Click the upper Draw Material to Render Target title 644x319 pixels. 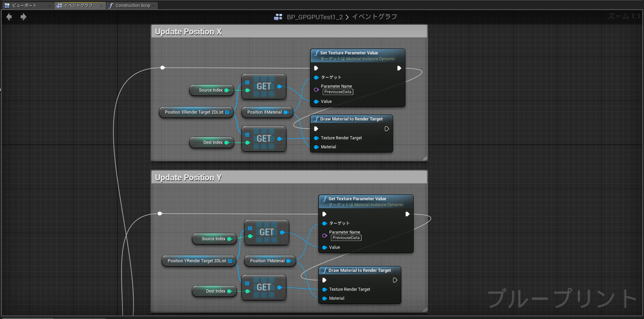pyautogui.click(x=352, y=119)
